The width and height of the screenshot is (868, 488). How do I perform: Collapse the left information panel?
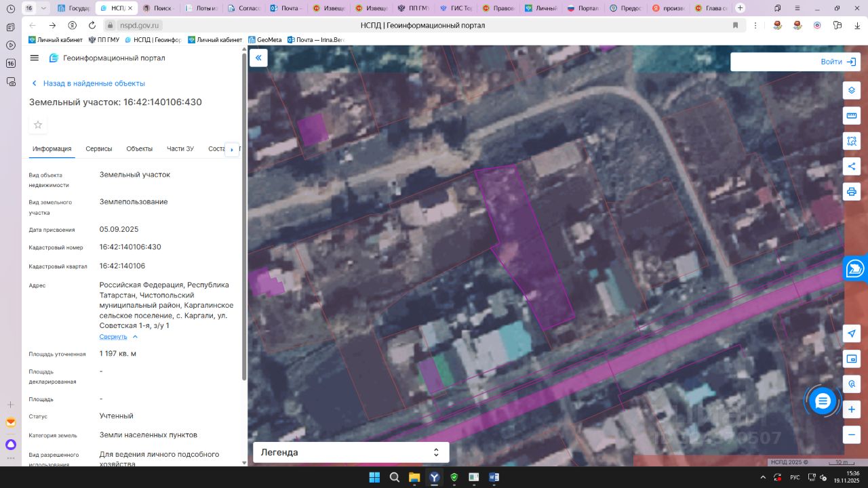coord(258,58)
